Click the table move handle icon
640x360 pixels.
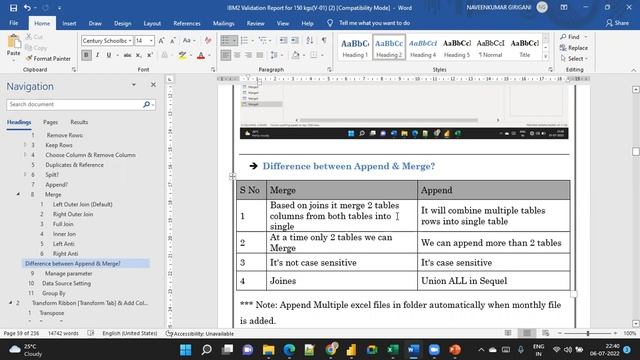(233, 176)
